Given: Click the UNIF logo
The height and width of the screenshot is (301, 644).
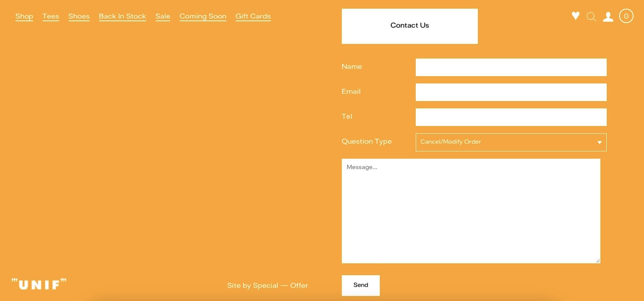Looking at the screenshot, I should point(38,284).
